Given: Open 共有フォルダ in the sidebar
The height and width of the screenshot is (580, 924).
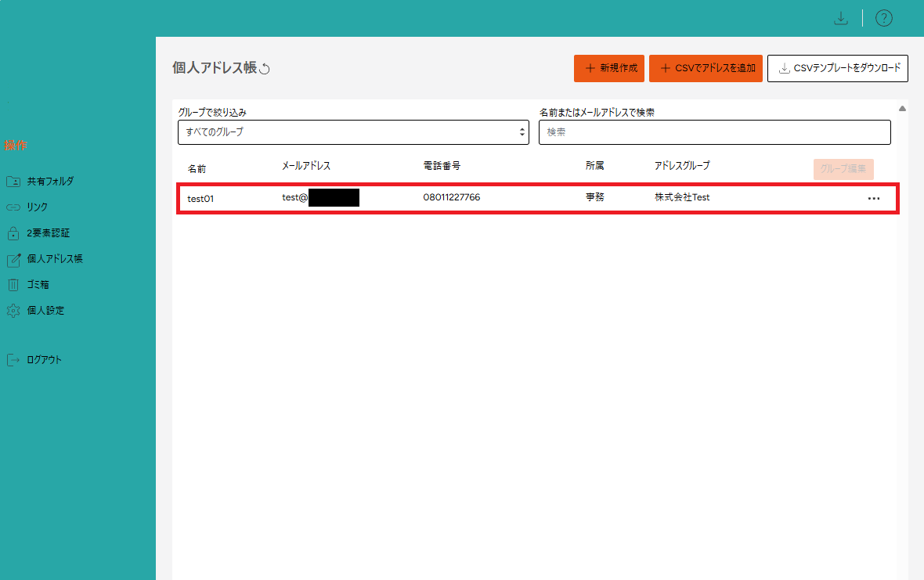Looking at the screenshot, I should [50, 182].
